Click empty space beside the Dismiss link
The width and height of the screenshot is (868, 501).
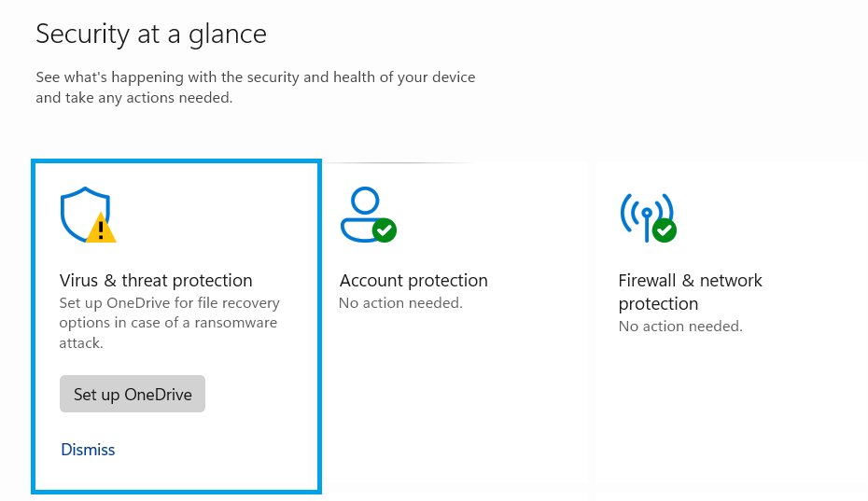(215, 450)
